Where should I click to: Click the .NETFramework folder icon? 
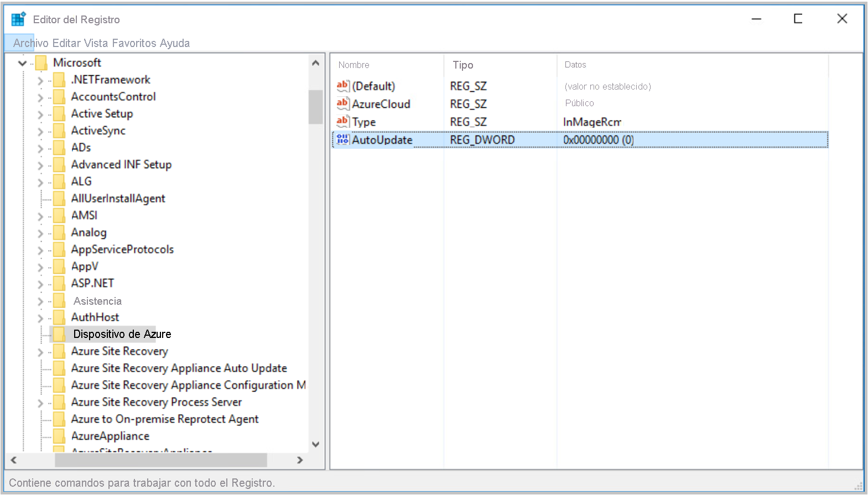[x=59, y=80]
